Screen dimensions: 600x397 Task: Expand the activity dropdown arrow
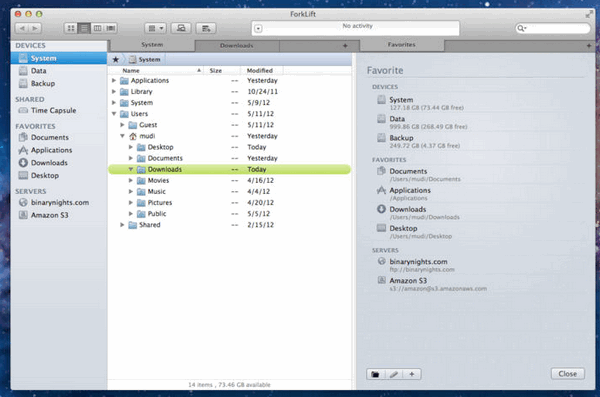[x=258, y=29]
